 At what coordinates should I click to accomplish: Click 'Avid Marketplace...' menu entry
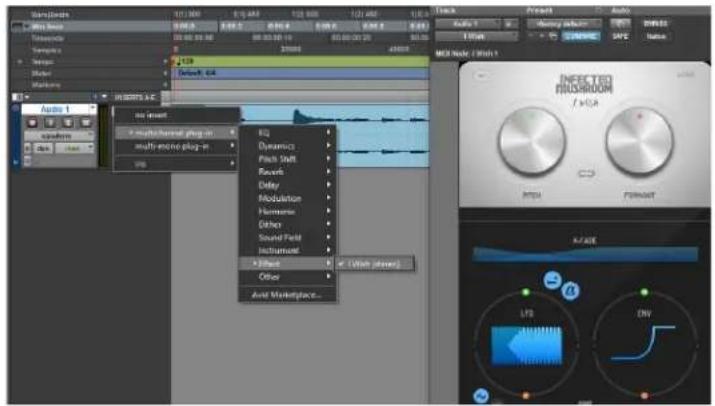pos(287,295)
